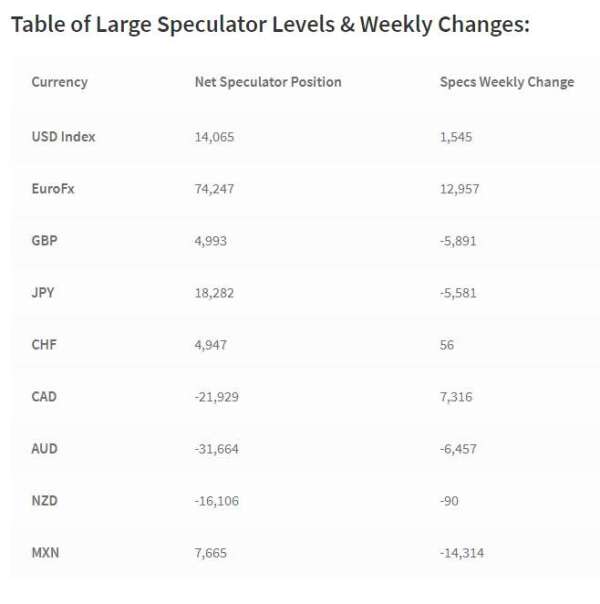
Task: Select the 12,957 EuroFx weekly change value
Action: tap(459, 189)
